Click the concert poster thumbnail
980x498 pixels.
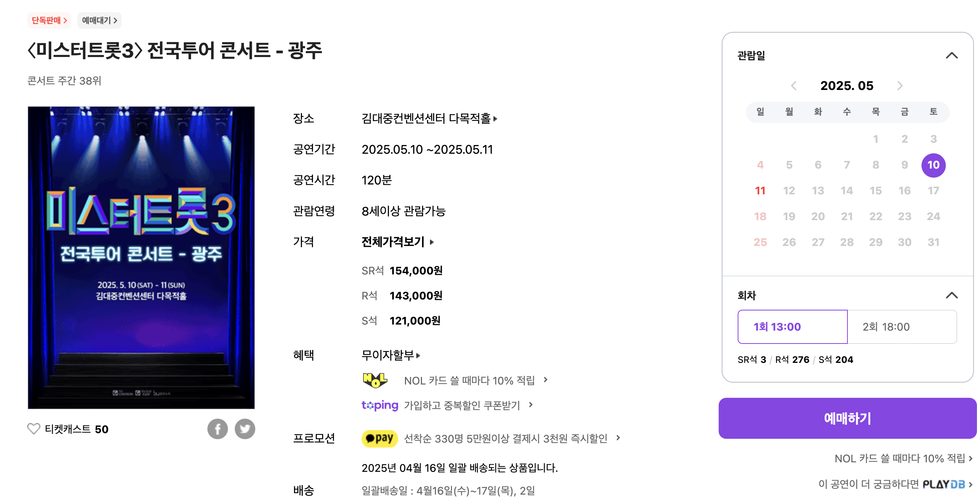pos(141,257)
